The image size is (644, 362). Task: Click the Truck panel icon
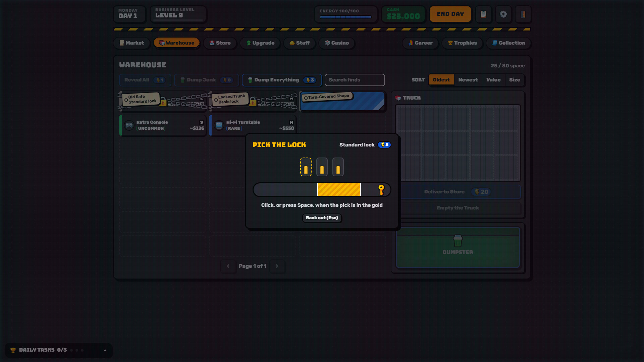[398, 98]
